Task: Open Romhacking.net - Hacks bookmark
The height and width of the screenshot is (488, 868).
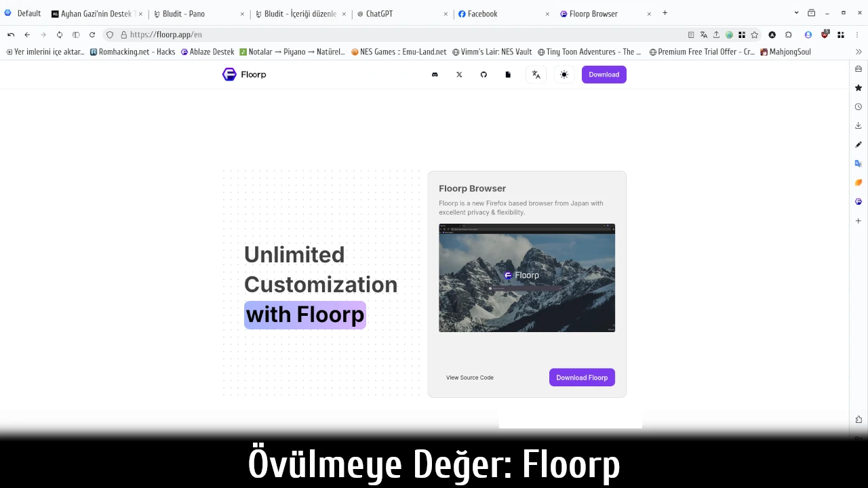Action: click(132, 52)
